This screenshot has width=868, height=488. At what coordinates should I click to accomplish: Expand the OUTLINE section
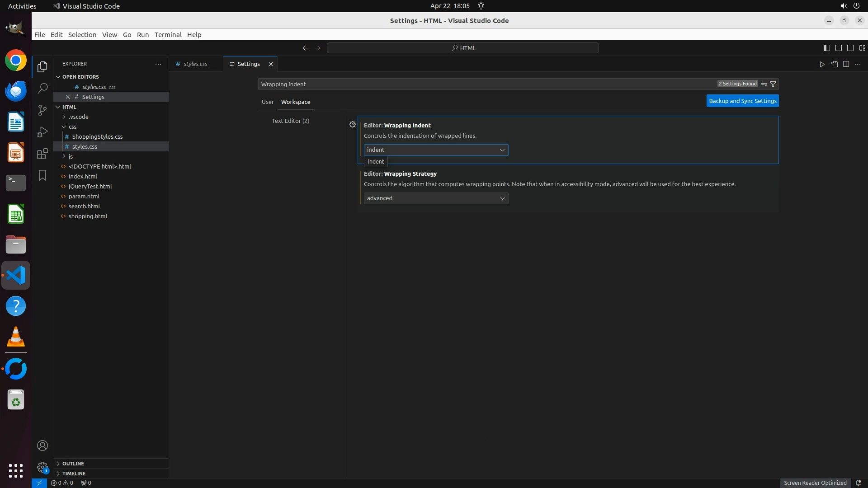[x=73, y=464]
